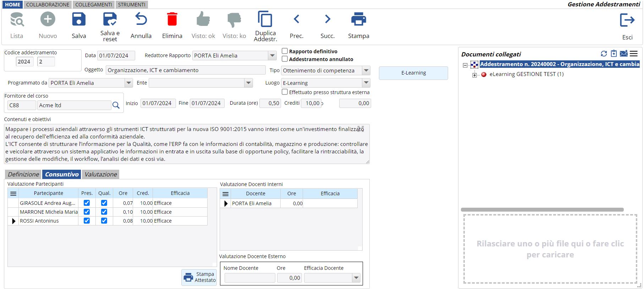The height and width of the screenshot is (289, 644).
Task: Click the Duplica Addestr. copy icon
Action: click(265, 20)
